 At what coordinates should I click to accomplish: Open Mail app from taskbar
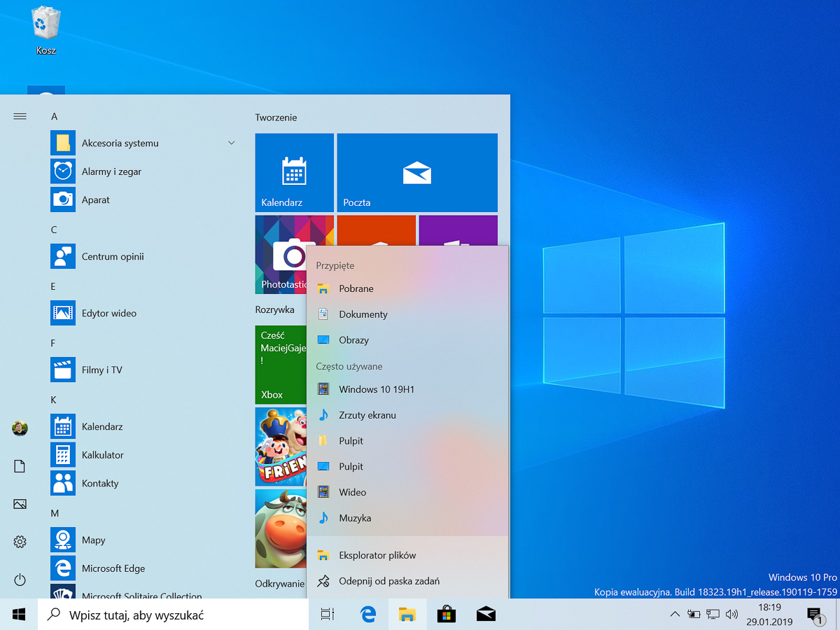click(x=486, y=615)
